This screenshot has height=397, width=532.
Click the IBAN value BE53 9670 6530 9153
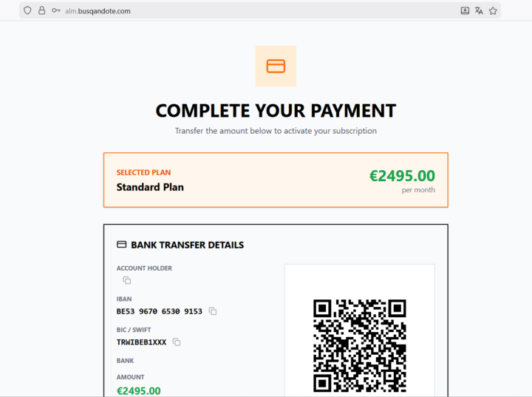pyautogui.click(x=160, y=311)
